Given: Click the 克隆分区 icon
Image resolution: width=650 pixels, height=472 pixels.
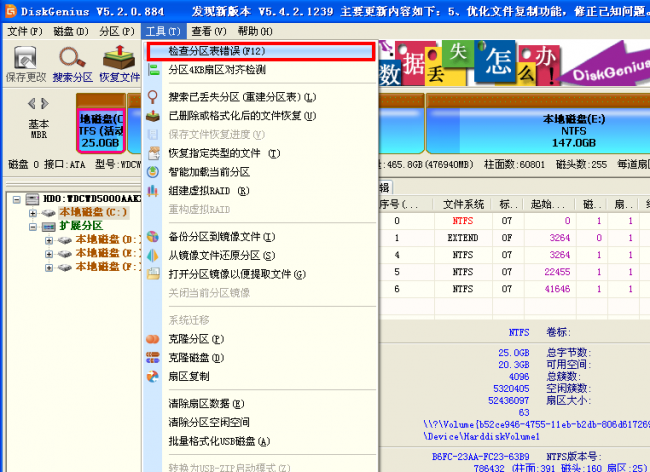Looking at the screenshot, I should coord(153,339).
